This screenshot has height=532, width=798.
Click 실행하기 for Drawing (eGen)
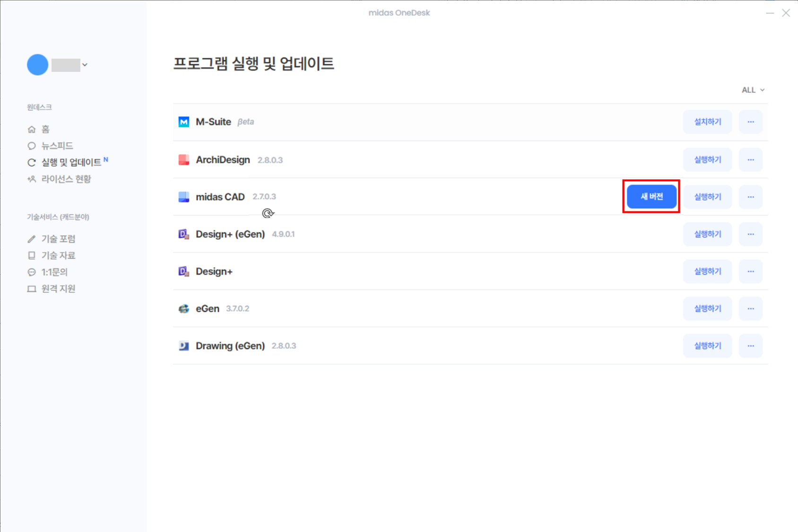coord(707,346)
